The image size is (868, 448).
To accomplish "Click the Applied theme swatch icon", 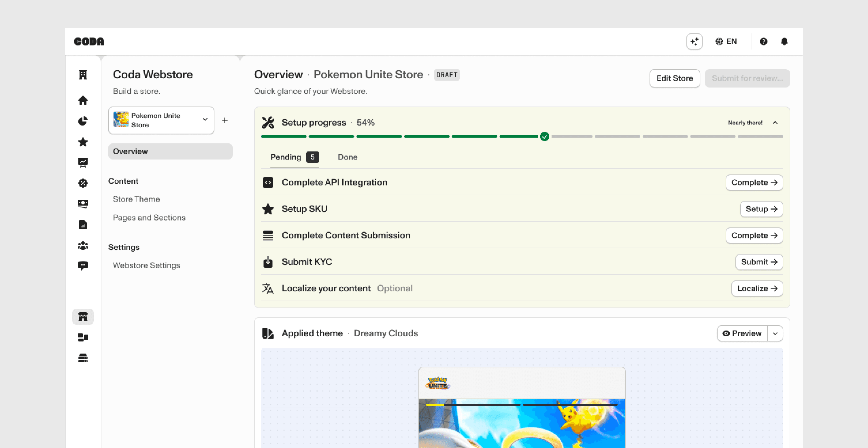I will pyautogui.click(x=268, y=333).
